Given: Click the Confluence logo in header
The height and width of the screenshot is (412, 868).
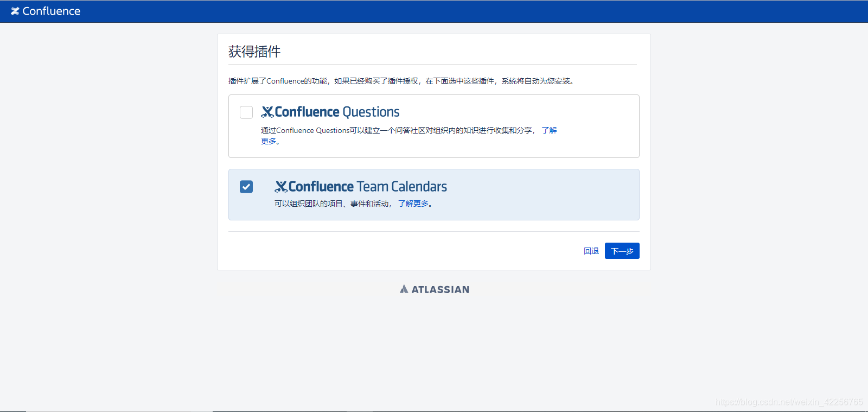Looking at the screenshot, I should [46, 11].
